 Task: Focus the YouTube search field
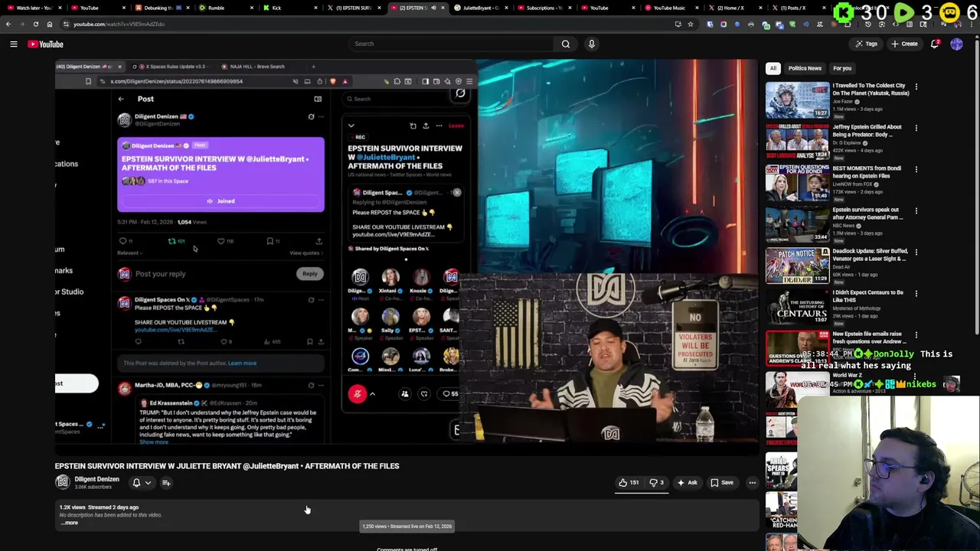coord(452,44)
